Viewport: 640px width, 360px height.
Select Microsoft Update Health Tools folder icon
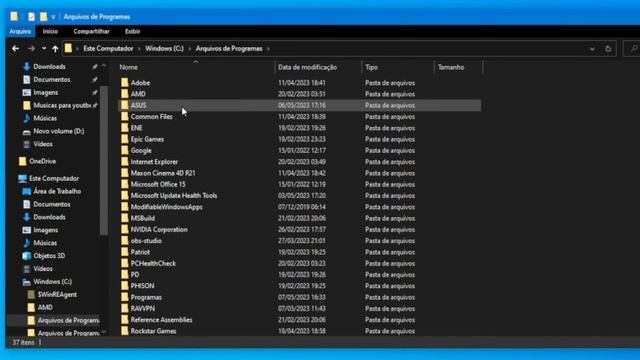(x=124, y=196)
